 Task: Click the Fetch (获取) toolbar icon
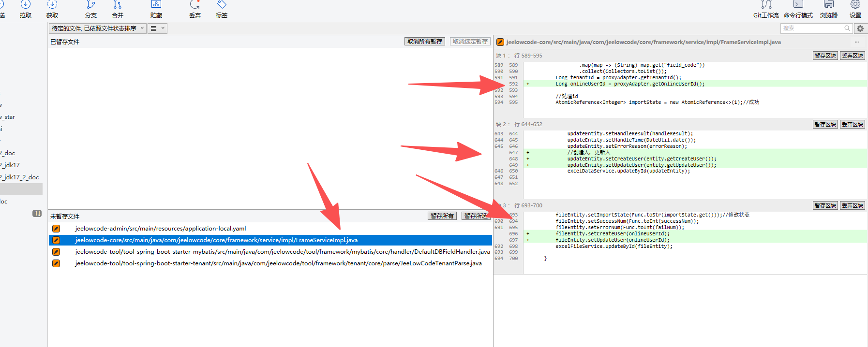[52, 6]
